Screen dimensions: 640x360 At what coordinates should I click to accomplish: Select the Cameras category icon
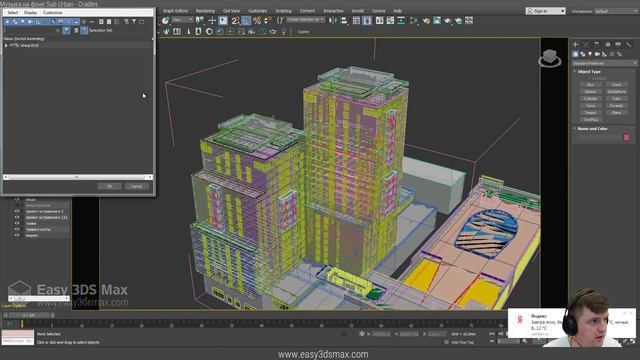pos(597,54)
